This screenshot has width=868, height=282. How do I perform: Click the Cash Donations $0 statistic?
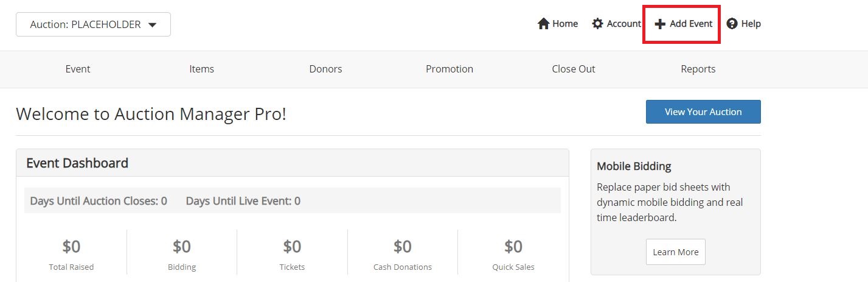(x=403, y=254)
